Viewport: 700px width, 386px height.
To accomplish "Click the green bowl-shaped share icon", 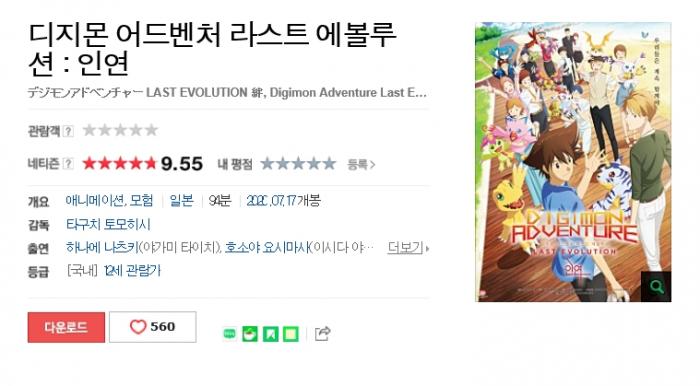I will (250, 333).
